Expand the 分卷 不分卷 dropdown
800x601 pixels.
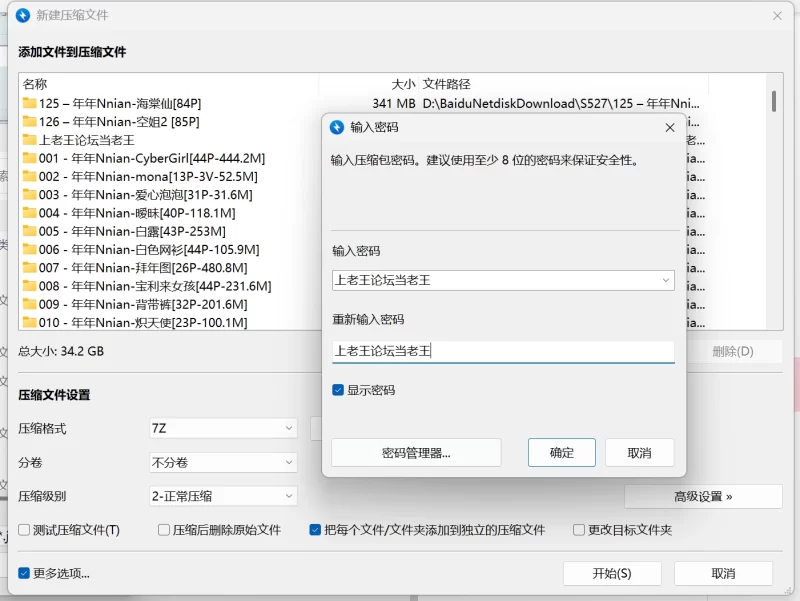222,463
